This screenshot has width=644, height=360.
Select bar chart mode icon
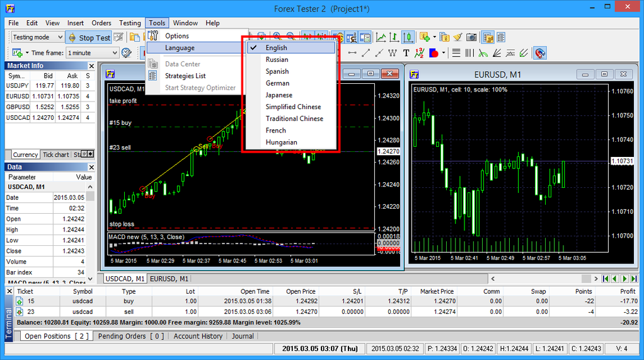pos(394,37)
